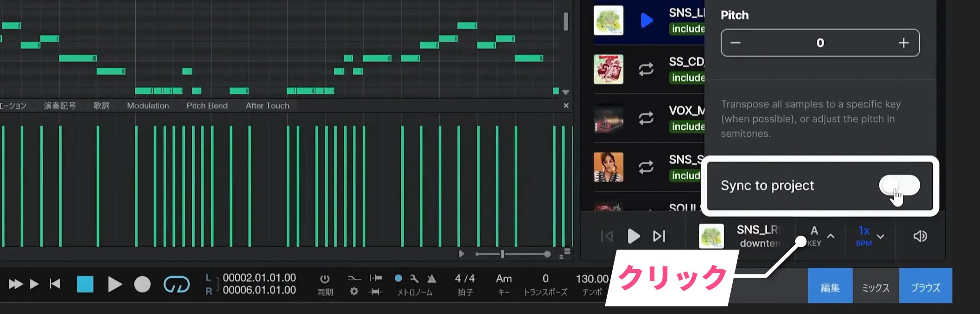Select the Modulation tab

tap(148, 106)
